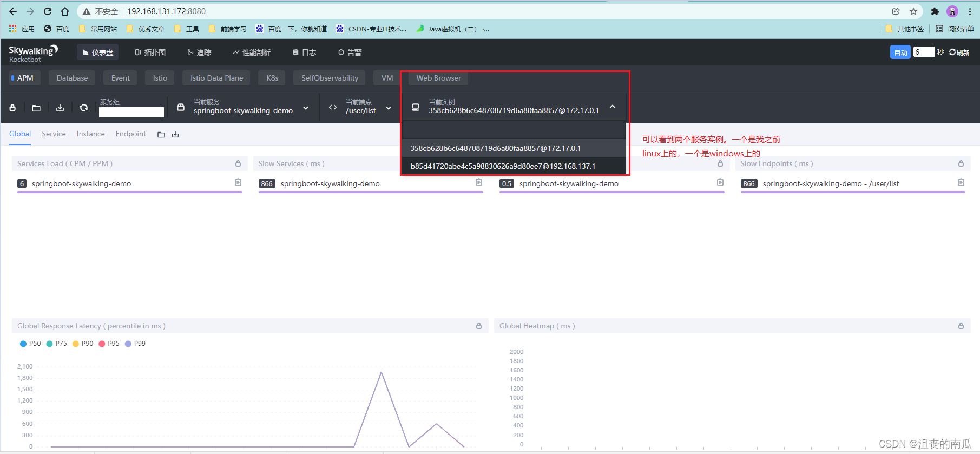Click the instance search box in dropdown
Viewport: 980px width, 454px height.
click(514, 130)
